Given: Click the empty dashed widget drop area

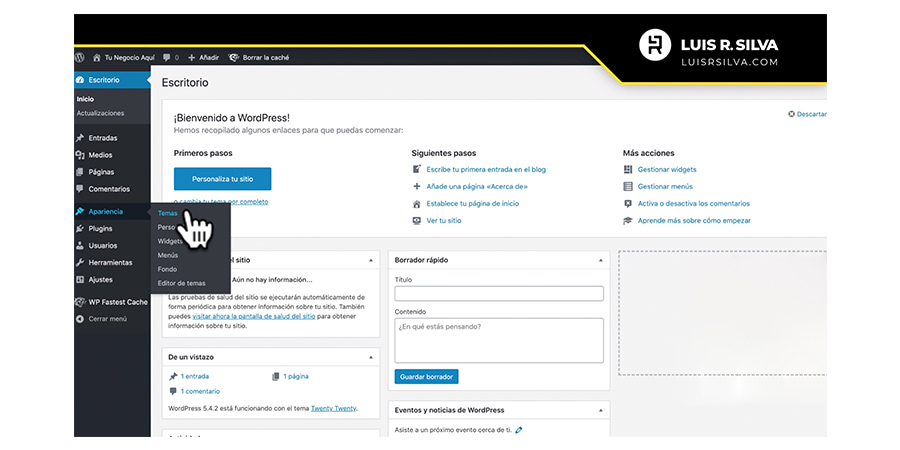Looking at the screenshot, I should click(x=723, y=313).
